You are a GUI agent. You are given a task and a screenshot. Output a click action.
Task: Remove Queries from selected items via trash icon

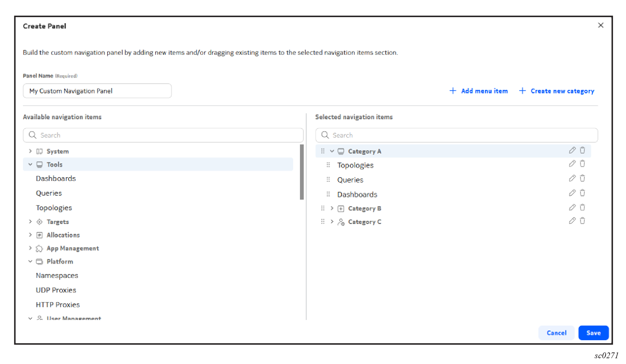582,179
